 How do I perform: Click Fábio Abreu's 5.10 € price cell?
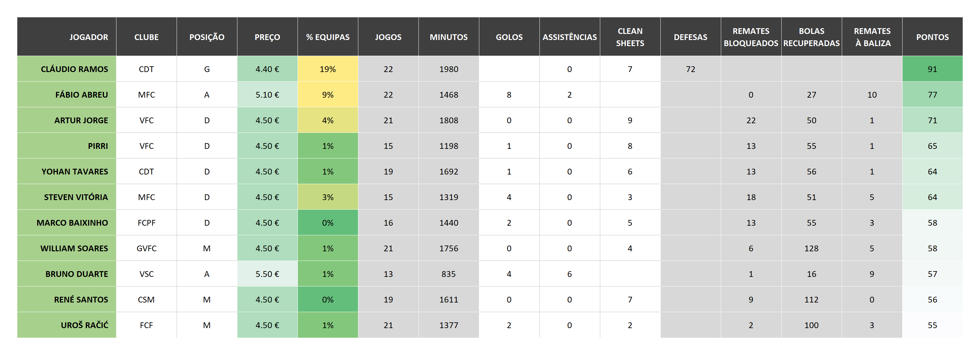[267, 95]
